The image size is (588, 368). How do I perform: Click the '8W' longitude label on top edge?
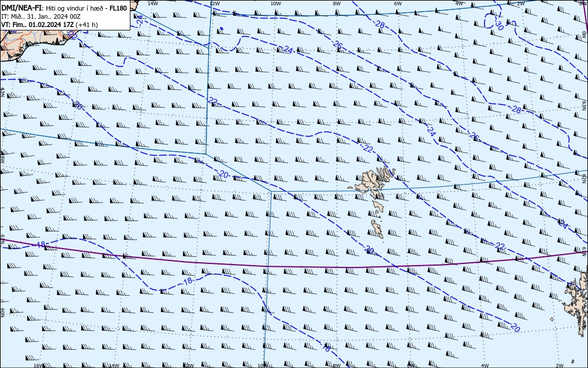point(336,3)
